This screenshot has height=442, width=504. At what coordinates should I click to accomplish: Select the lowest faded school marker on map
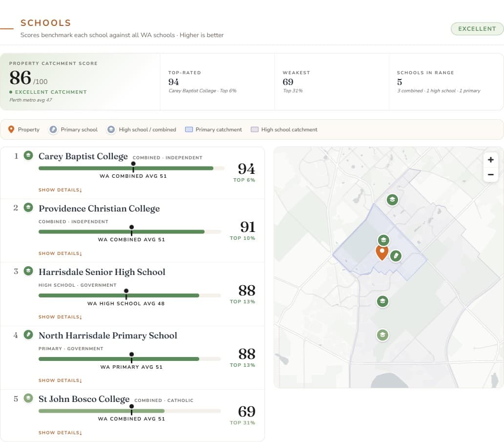coord(382,335)
